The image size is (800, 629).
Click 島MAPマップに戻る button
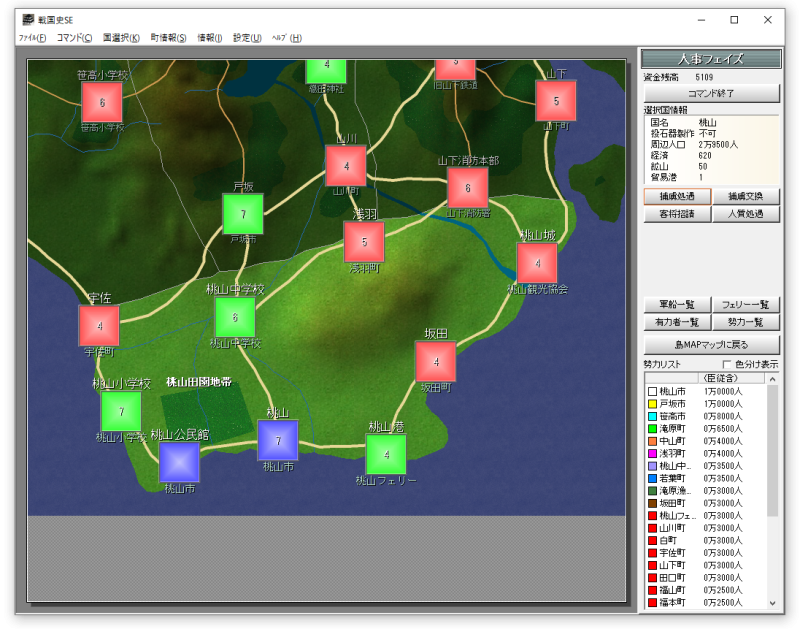point(712,345)
